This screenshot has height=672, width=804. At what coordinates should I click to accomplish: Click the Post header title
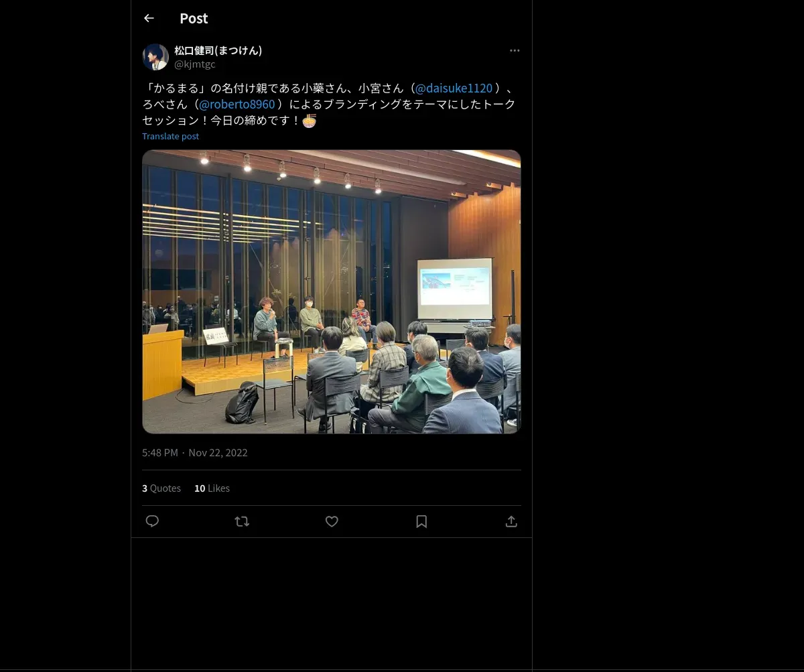[x=194, y=18]
